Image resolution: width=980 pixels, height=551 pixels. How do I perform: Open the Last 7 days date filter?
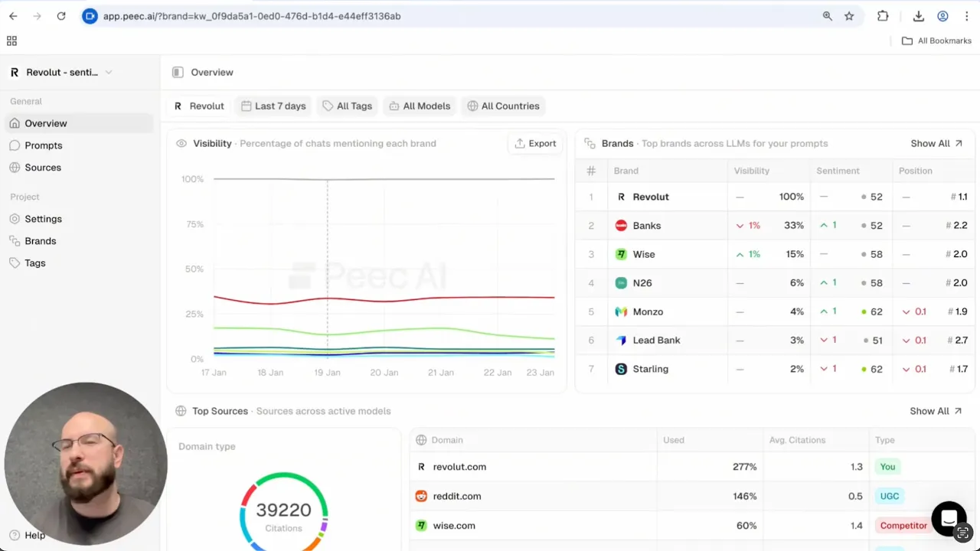(273, 106)
